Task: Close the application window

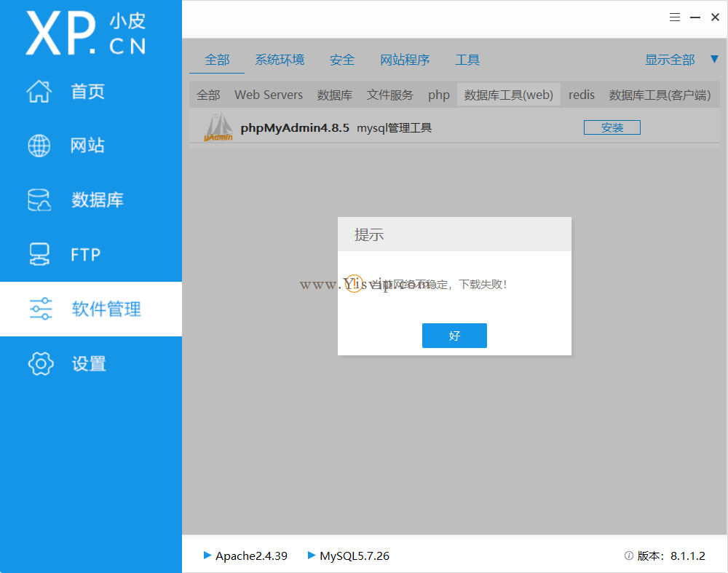Action: [x=715, y=17]
